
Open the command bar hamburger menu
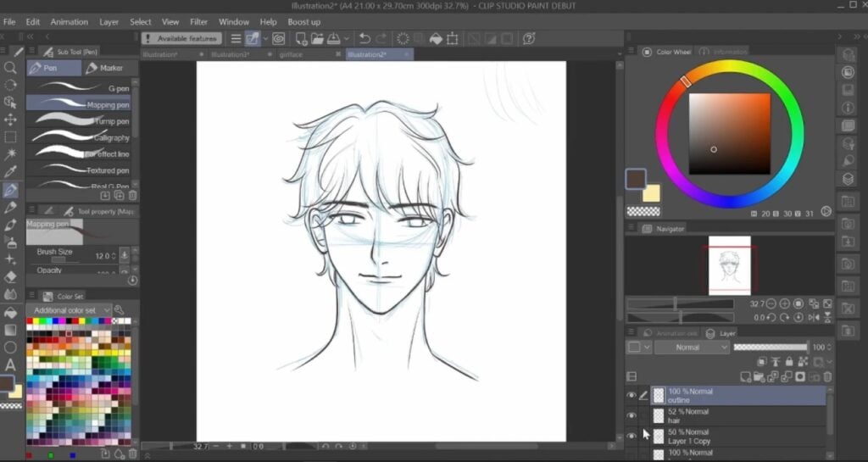pyautogui.click(x=236, y=38)
